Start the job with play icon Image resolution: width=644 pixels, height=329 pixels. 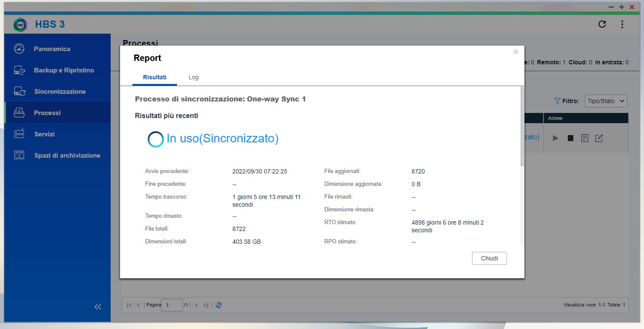555,138
